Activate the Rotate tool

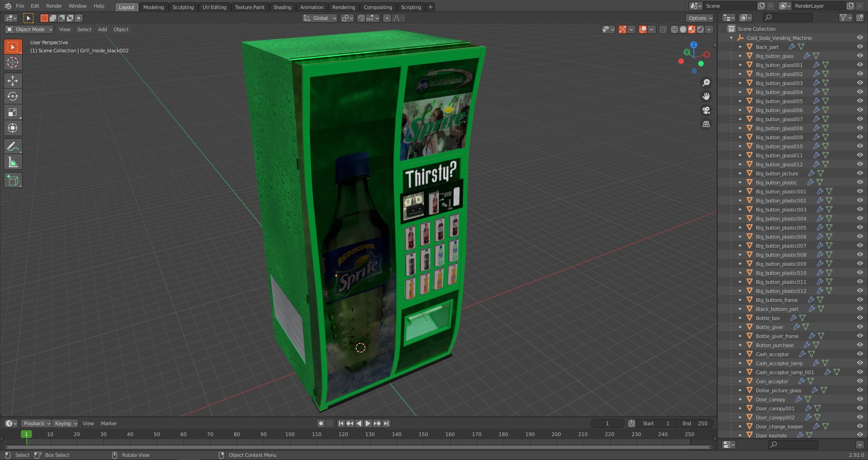(x=13, y=97)
